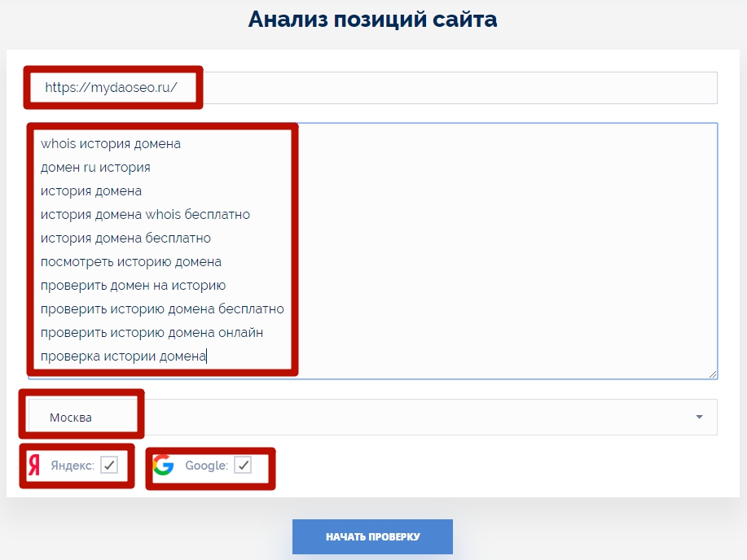Screen dimensions: 747x560
Task: Click the site URL input field
Action: point(372,88)
